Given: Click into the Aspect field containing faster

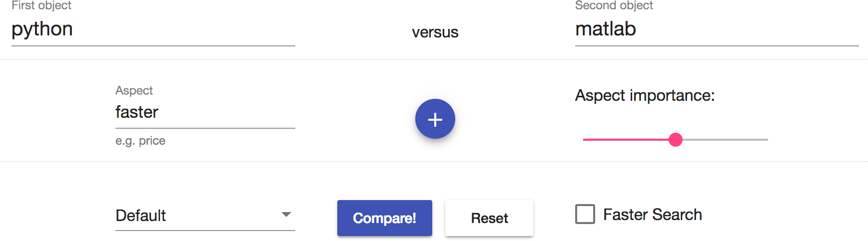Looking at the screenshot, I should [205, 112].
